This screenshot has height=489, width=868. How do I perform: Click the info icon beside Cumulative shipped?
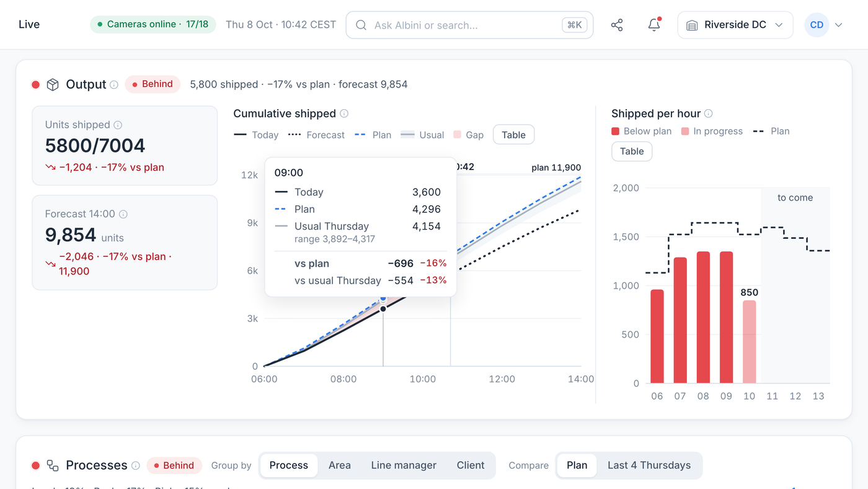pos(344,114)
